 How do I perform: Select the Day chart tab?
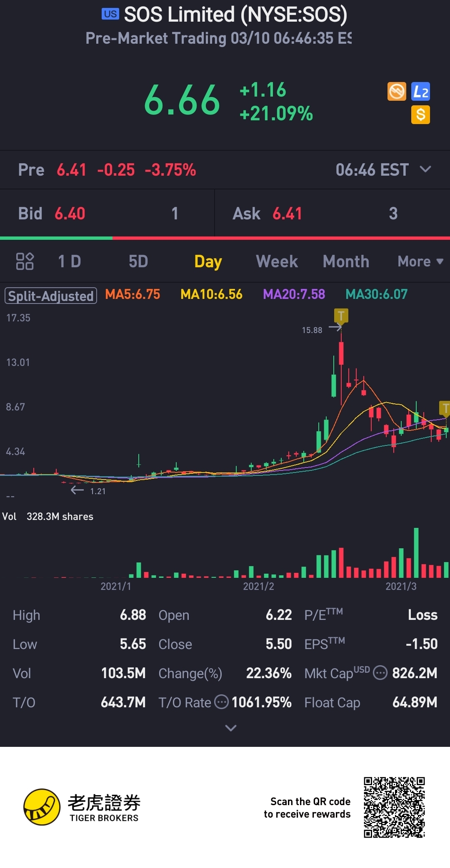point(208,262)
